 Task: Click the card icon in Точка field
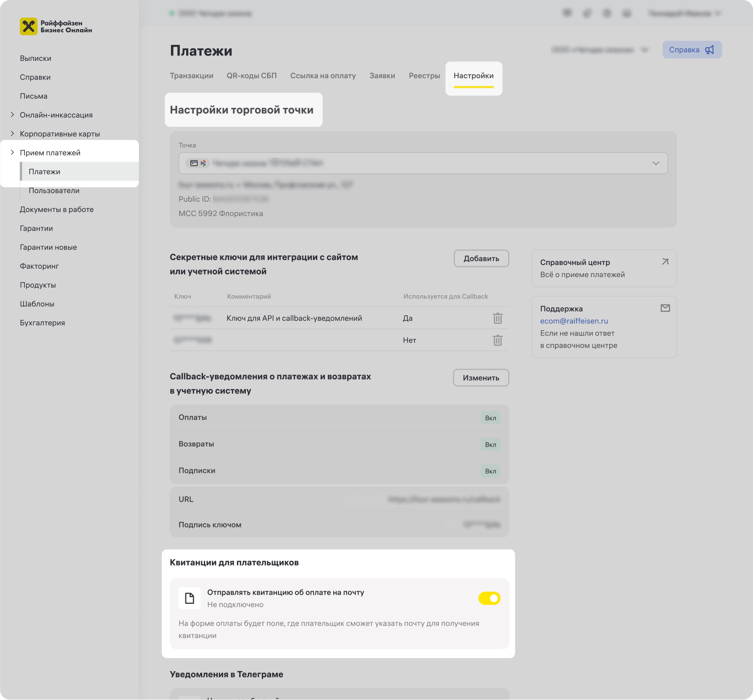[x=194, y=163]
